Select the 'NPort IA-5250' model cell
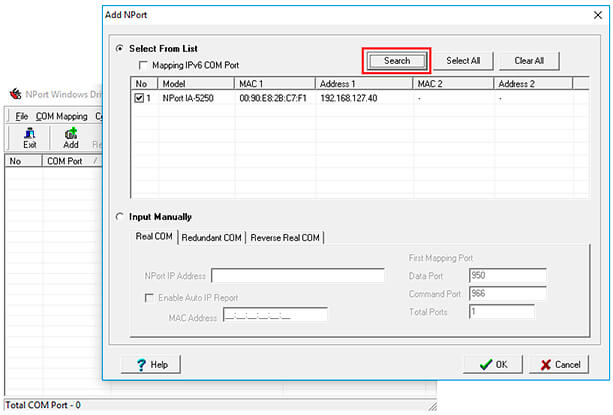This screenshot has width=613, height=415. (188, 98)
